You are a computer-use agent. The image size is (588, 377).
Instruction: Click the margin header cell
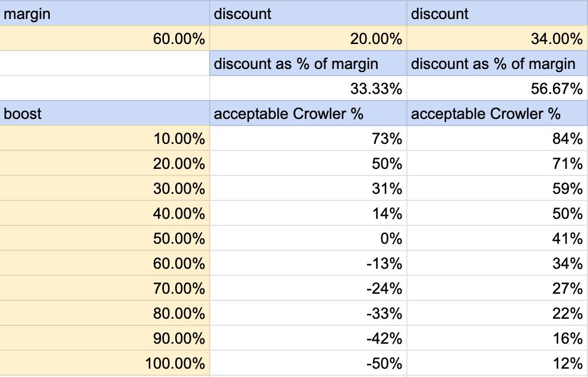pos(105,14)
